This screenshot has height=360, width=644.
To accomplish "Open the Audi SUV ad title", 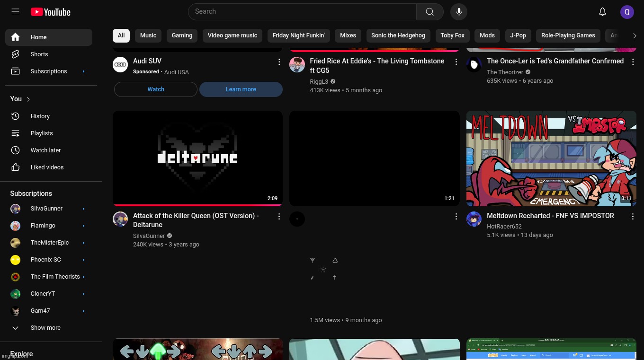I will (x=147, y=61).
